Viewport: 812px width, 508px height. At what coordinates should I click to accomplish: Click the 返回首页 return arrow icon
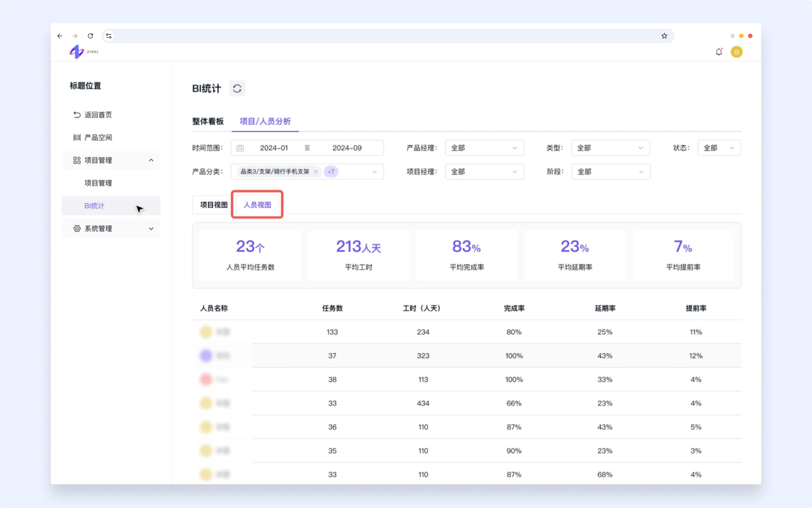(77, 115)
